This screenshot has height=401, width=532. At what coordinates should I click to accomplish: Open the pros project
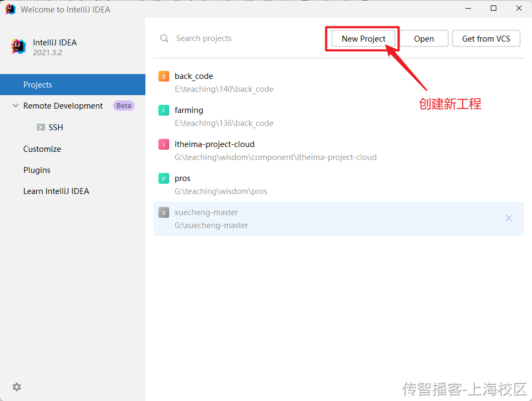[183, 178]
